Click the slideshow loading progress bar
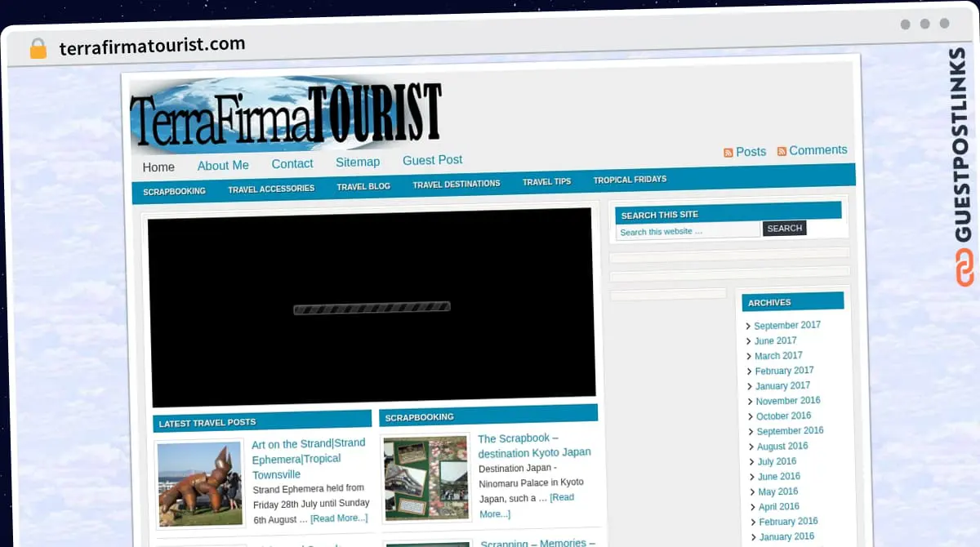 pyautogui.click(x=372, y=309)
